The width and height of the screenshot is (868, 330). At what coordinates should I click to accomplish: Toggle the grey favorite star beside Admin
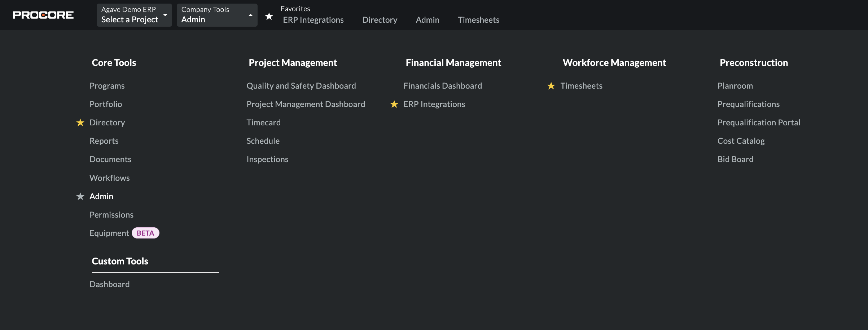pos(80,197)
